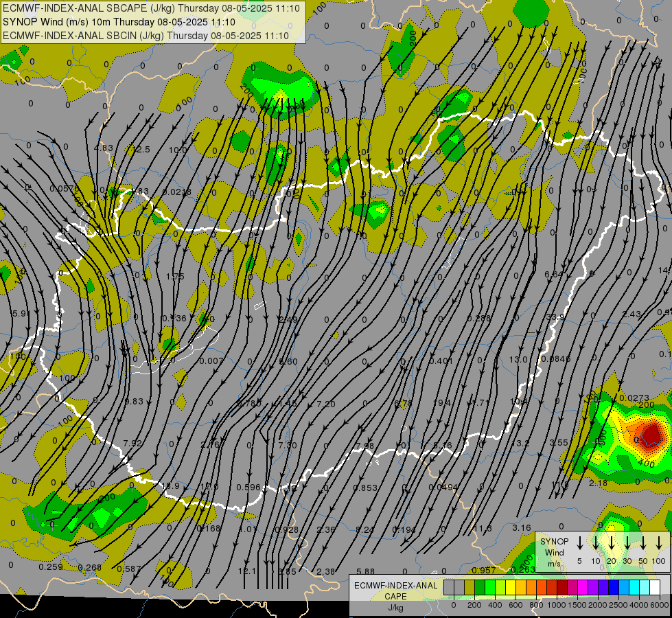Select the SYNOP Wind 10m header line
672x618 pixels.
[x=119, y=22]
